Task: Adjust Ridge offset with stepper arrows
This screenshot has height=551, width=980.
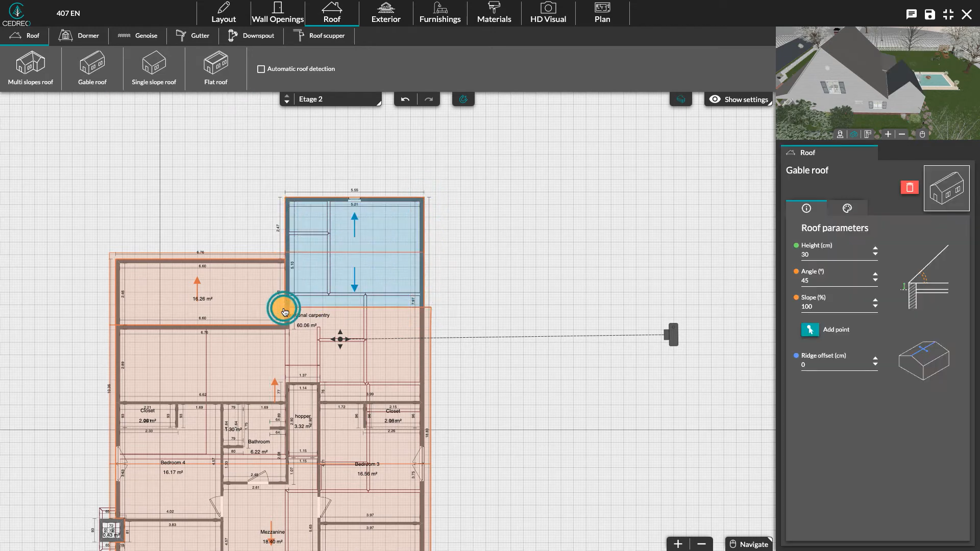Action: pos(875,361)
